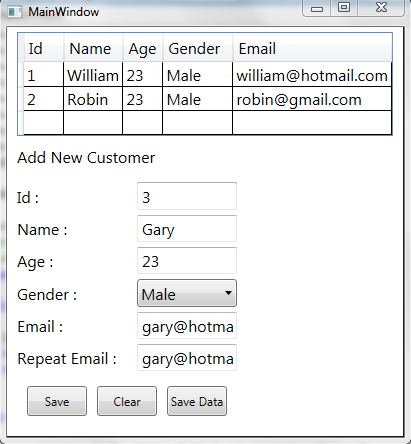411x444 pixels.
Task: Select the William name cell in grid
Action: [x=93, y=75]
